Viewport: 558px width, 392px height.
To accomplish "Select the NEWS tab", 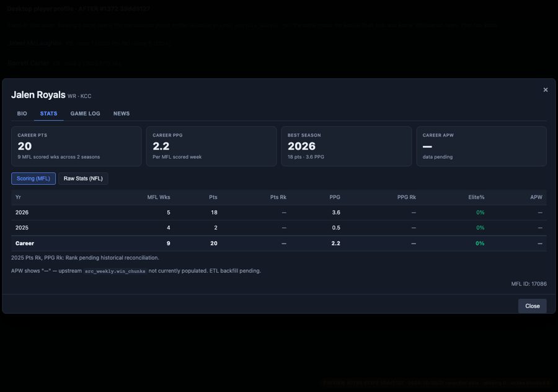I will click(122, 114).
